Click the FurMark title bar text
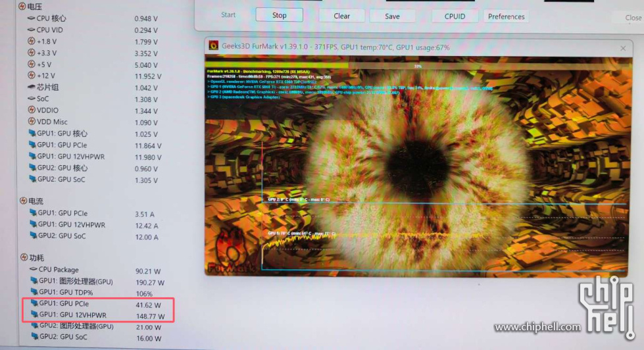Screen dimensions: 644x350 pos(335,47)
